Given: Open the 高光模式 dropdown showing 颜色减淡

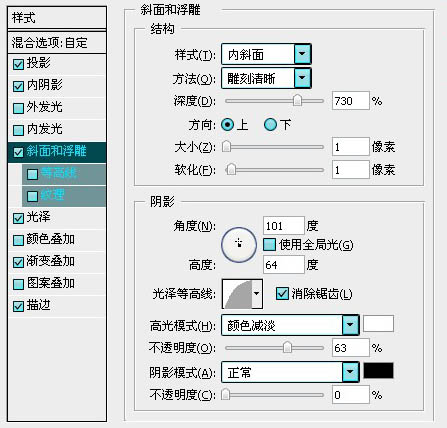Looking at the screenshot, I should tap(290, 325).
